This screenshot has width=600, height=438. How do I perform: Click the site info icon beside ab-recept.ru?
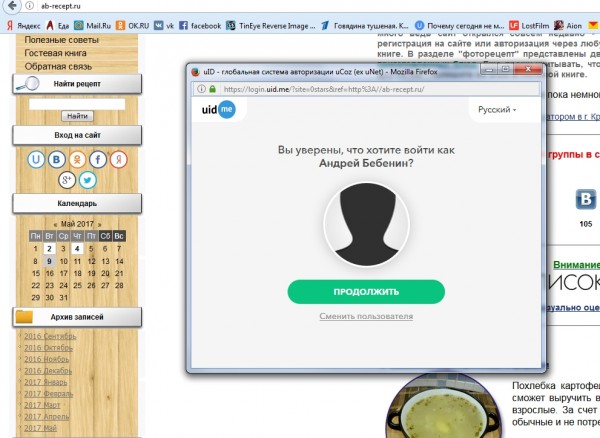click(x=30, y=6)
